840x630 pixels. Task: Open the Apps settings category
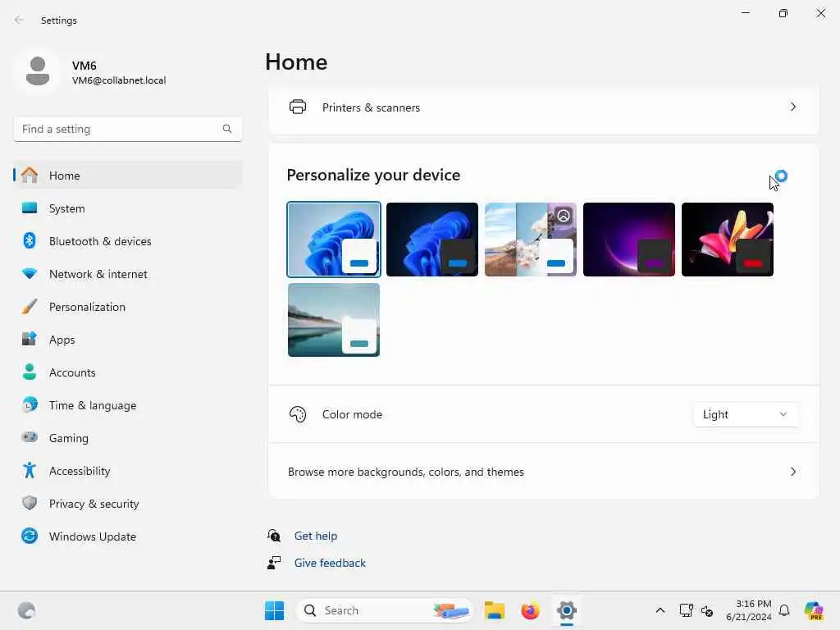(x=128, y=339)
